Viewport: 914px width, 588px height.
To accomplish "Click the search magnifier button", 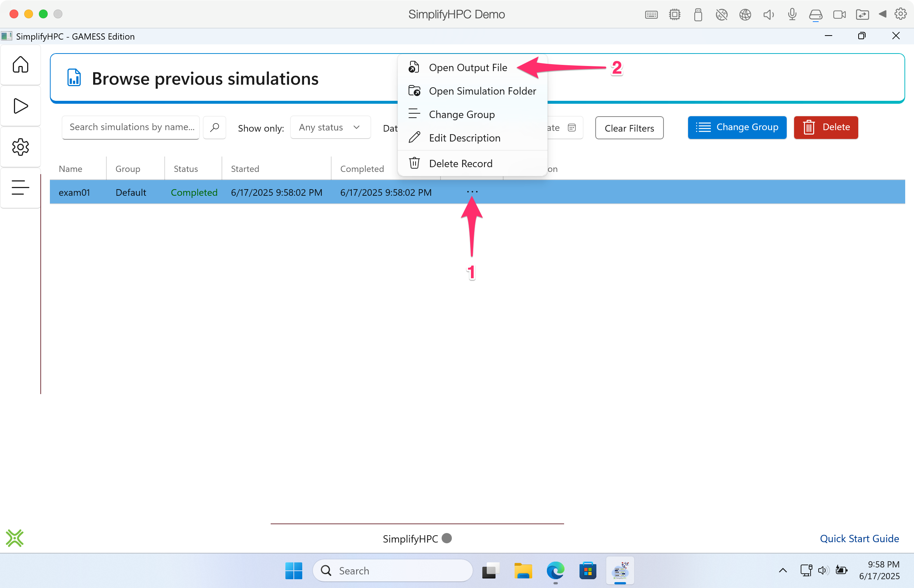I will (214, 127).
